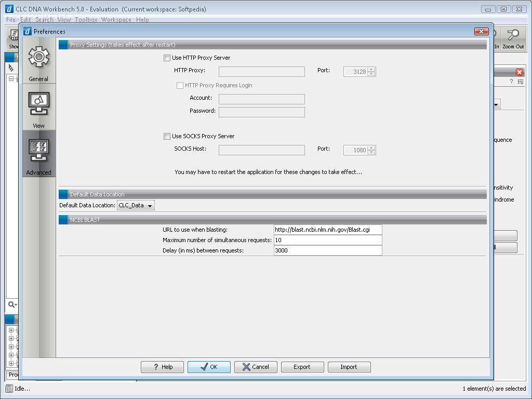Click the Cancel button
Image resolution: width=532 pixels, height=399 pixels.
256,367
